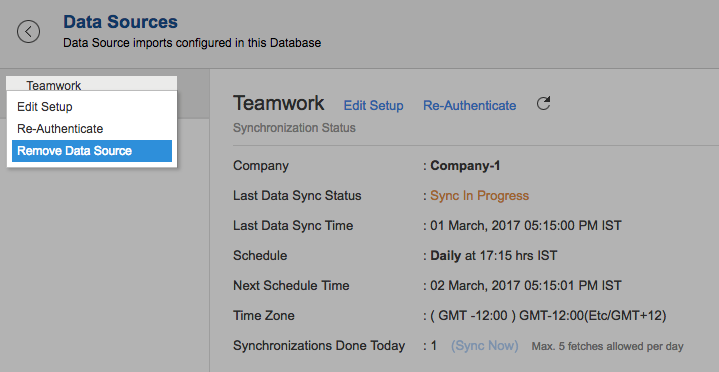Click the Synchronization Status subtitle

point(294,128)
